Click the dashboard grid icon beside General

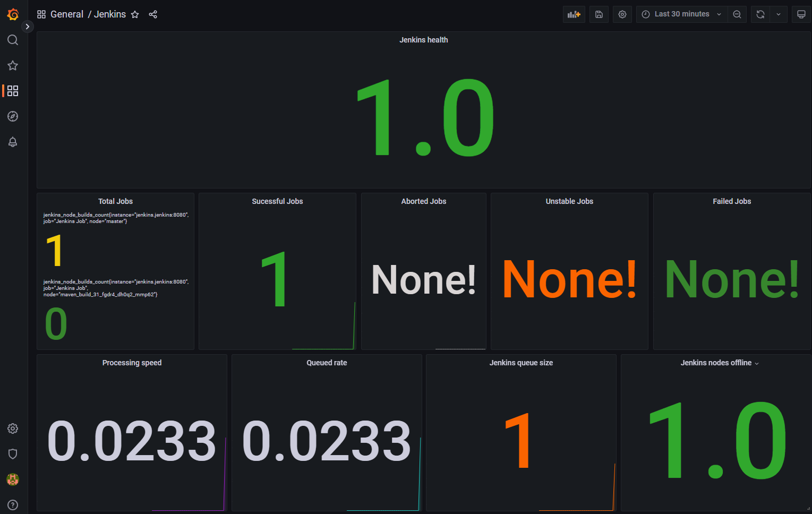[x=41, y=14]
